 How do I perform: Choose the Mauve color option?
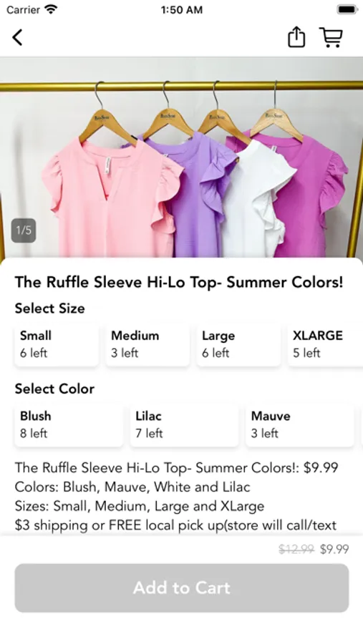(300, 424)
